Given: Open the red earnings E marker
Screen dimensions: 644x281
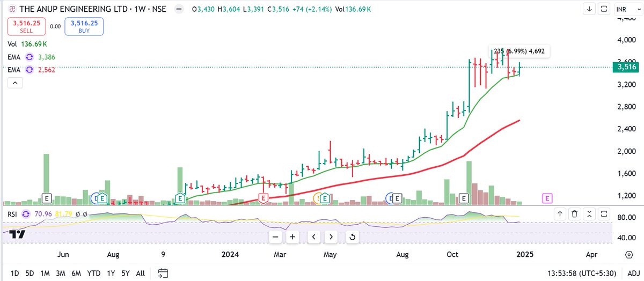Looking at the screenshot, I should (264, 198).
